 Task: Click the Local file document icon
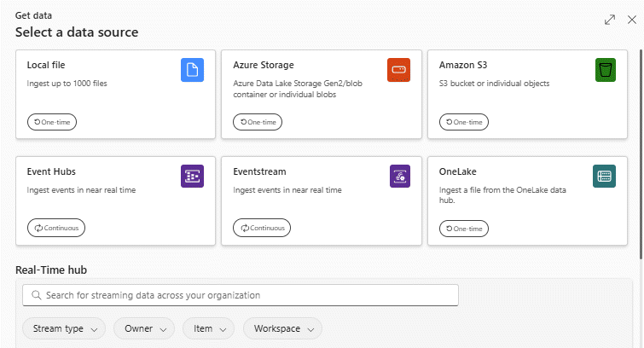192,70
